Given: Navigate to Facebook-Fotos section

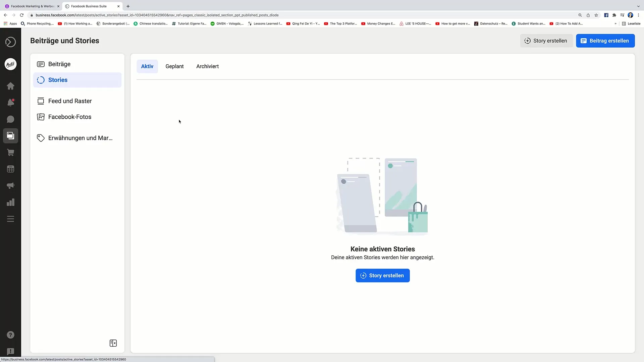Looking at the screenshot, I should 69,117.
